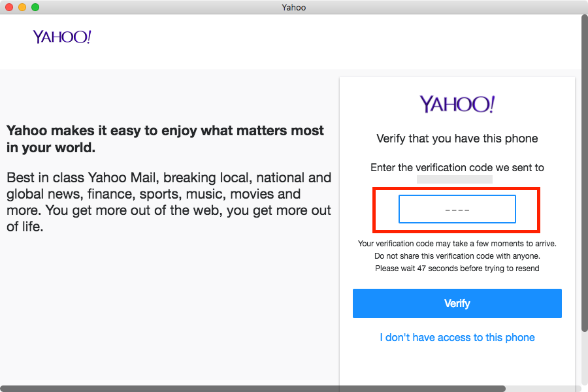Click the horizontal scrollbar thumb

253,389
